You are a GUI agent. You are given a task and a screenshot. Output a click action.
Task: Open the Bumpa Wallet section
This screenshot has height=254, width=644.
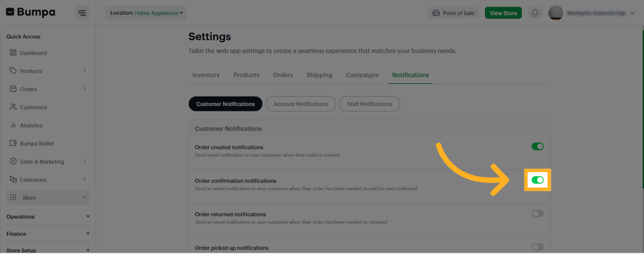click(x=37, y=143)
